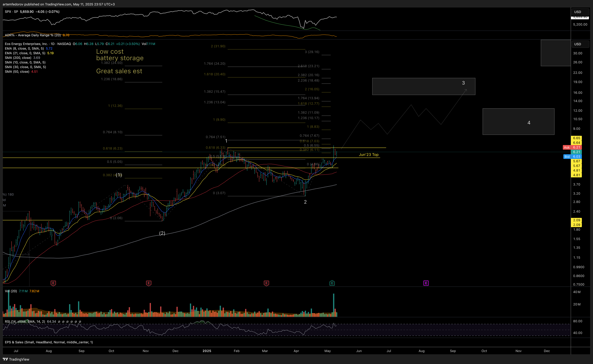Select the Fib level 3 (29.16) label
593x364 pixels.
(x=312, y=52)
